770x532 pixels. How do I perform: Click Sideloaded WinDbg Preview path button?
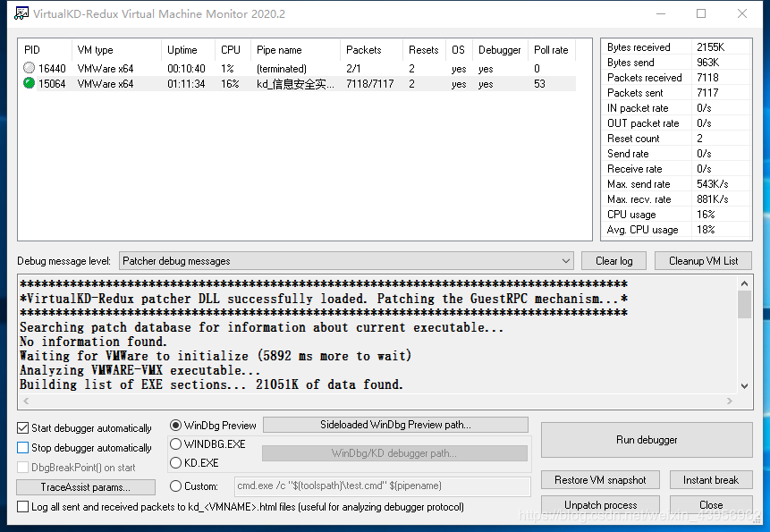(395, 425)
